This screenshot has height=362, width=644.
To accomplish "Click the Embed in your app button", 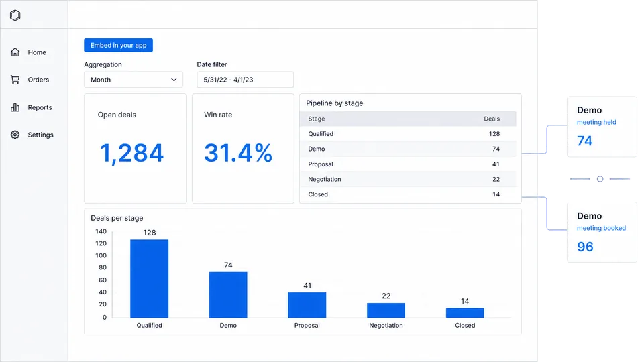I will click(118, 45).
